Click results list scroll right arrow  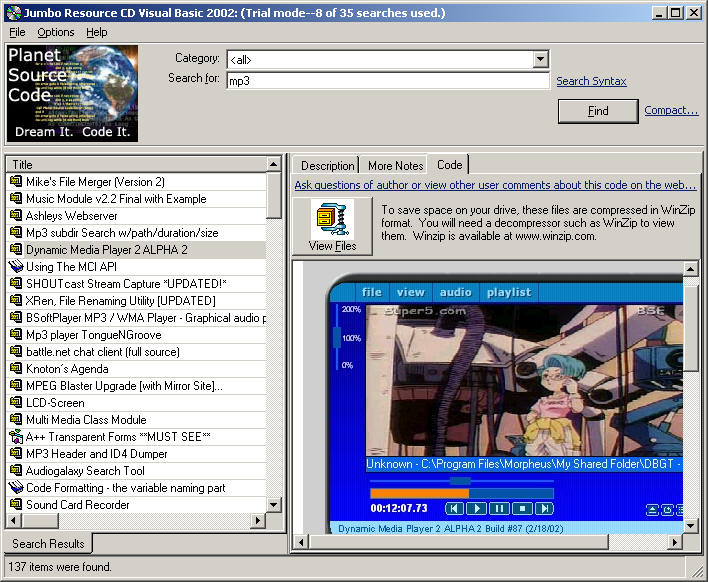258,520
